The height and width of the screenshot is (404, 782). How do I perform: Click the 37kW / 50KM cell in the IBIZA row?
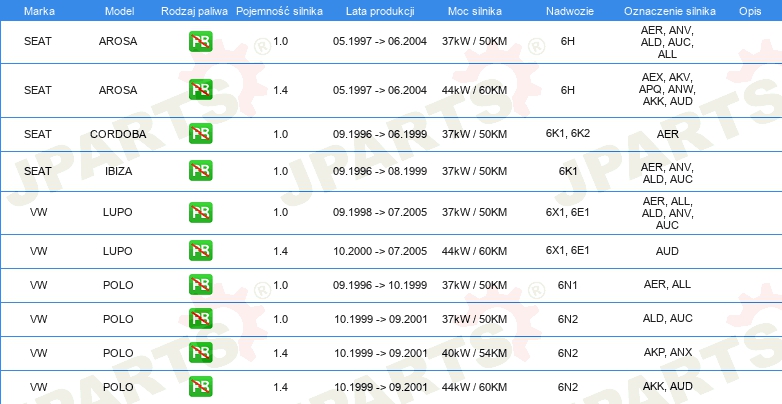(474, 171)
